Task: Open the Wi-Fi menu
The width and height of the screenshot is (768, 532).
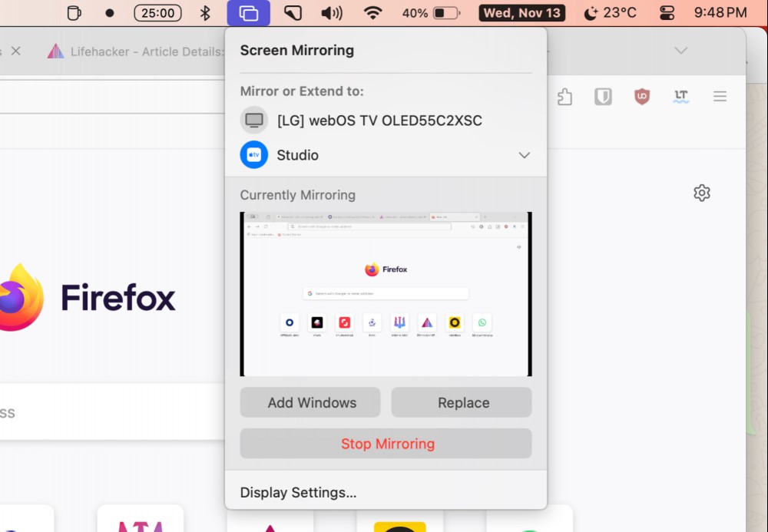Action: (372, 13)
